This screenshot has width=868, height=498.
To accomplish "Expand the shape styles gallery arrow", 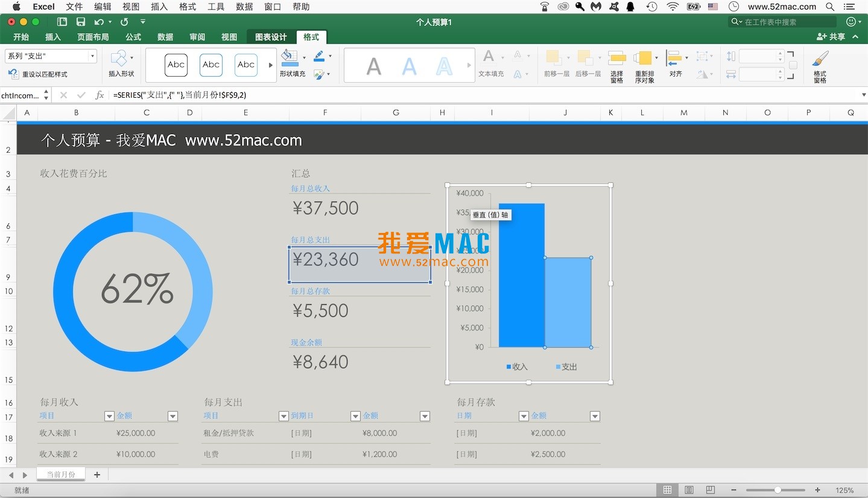I will [x=271, y=65].
